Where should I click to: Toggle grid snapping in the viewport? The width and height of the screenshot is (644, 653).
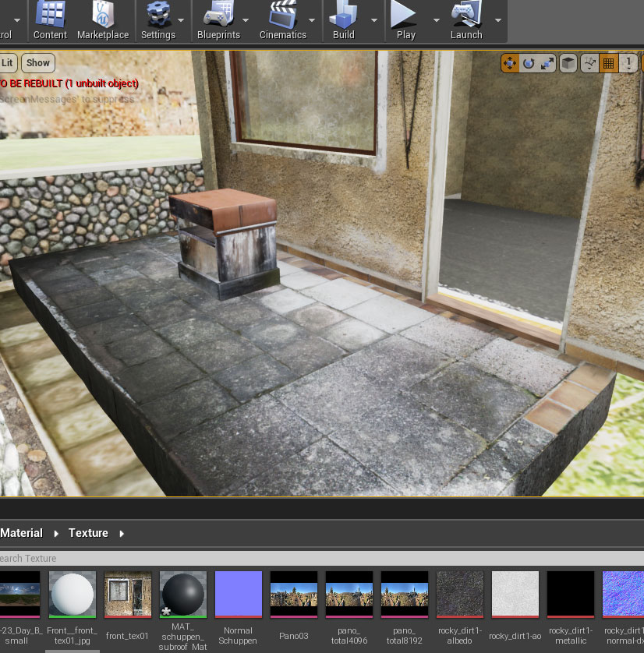coord(609,63)
